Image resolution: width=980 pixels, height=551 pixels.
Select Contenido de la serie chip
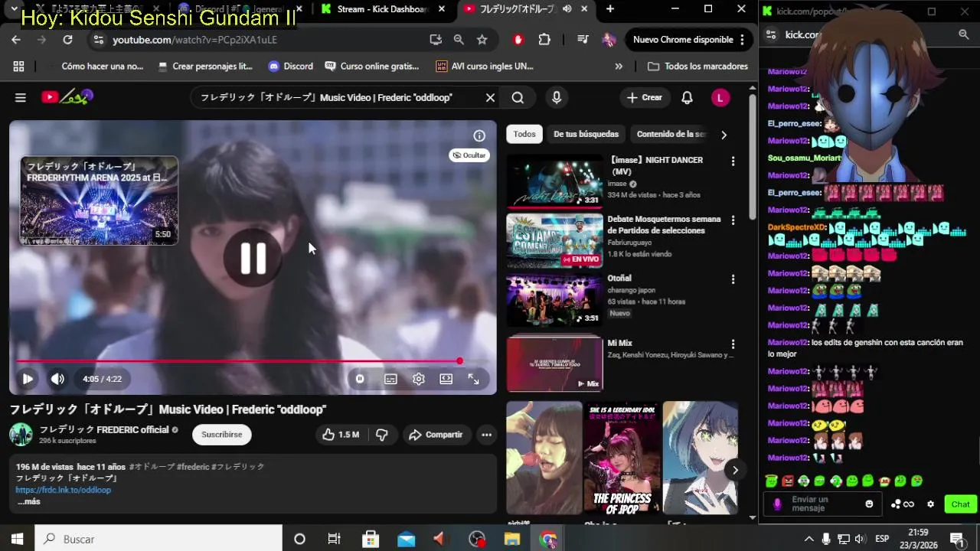(x=671, y=134)
